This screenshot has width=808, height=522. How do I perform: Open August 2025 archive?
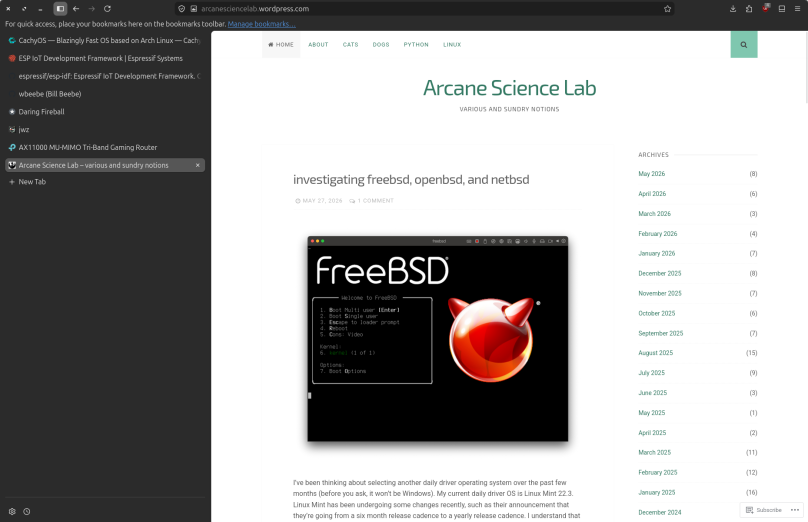tap(655, 353)
